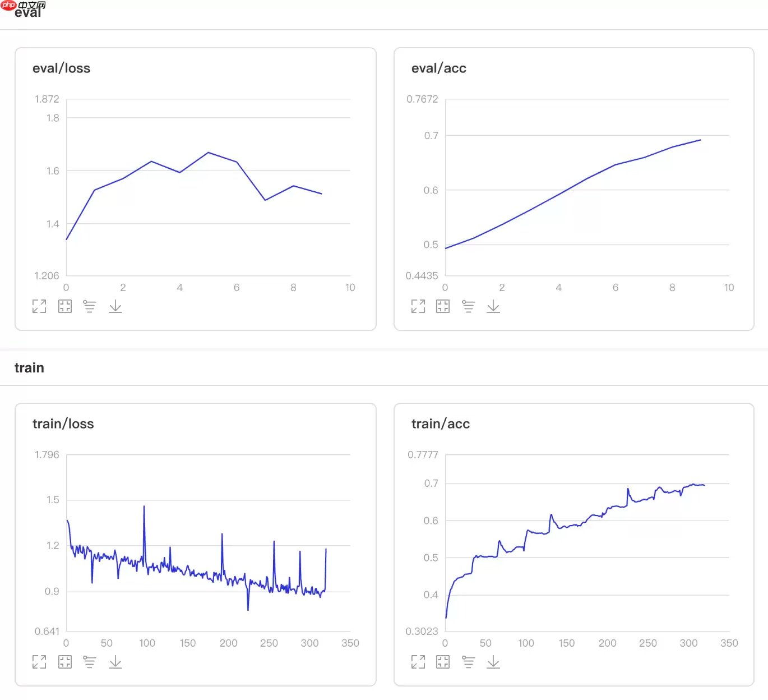Expand the train/acc chart to fullscreen
This screenshot has width=768, height=700.
418,662
